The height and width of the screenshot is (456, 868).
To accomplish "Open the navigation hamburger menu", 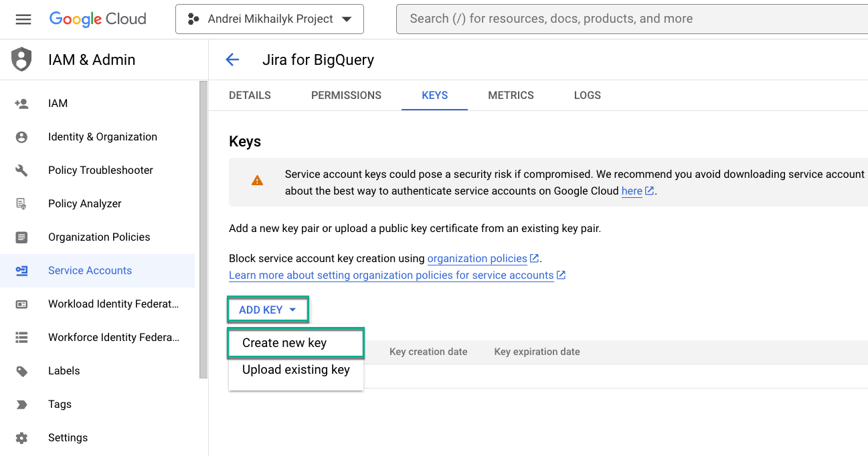I will coord(23,19).
